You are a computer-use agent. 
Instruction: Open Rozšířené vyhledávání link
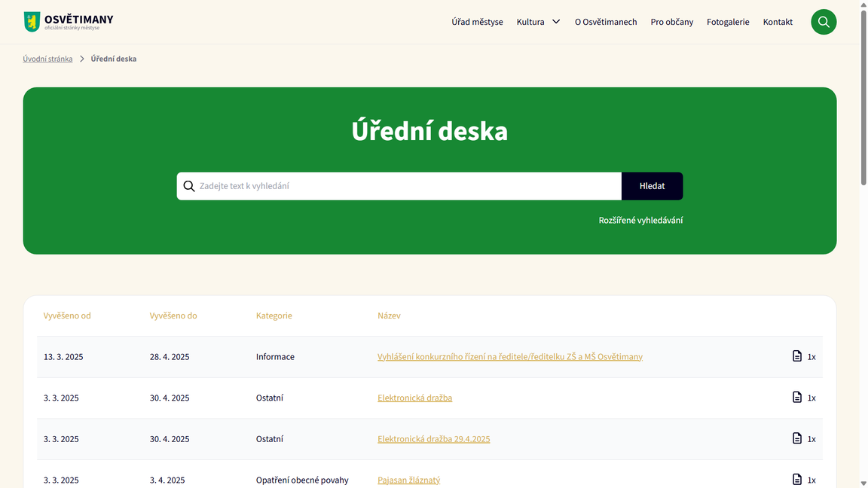click(641, 219)
